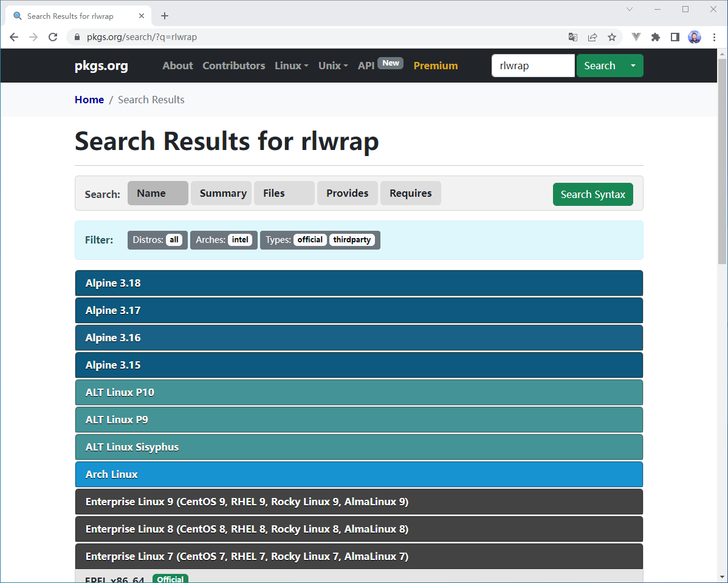Viewport: 728px width, 583px height.
Task: Click the green Search Syntax button
Action: (x=592, y=194)
